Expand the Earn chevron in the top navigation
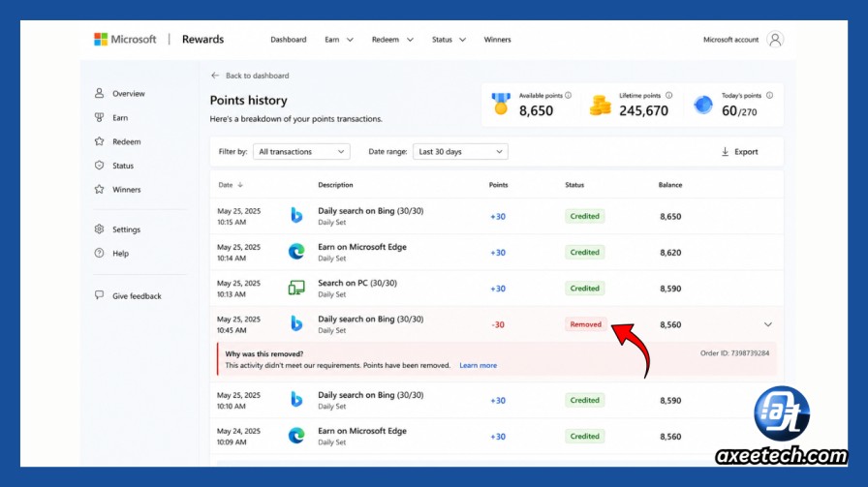The width and height of the screenshot is (868, 487). 350,40
